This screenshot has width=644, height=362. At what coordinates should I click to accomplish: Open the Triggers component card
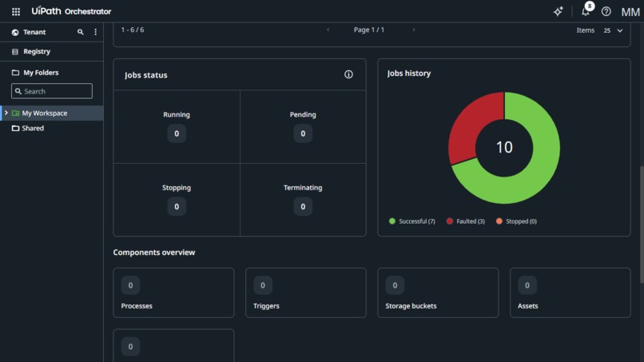[306, 293]
